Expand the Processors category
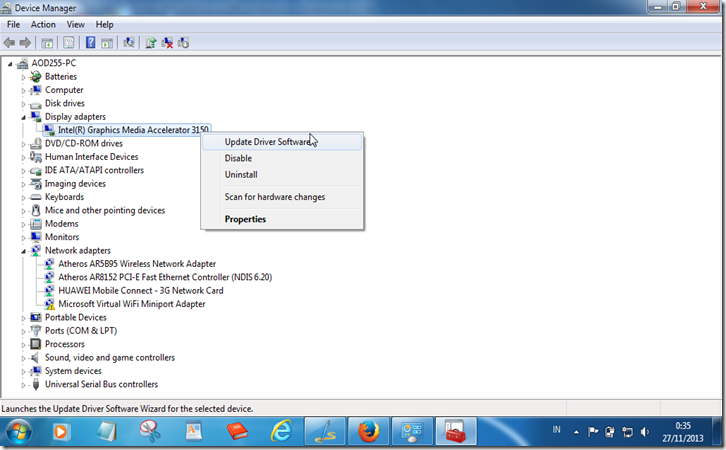The width and height of the screenshot is (726, 450). tap(23, 345)
